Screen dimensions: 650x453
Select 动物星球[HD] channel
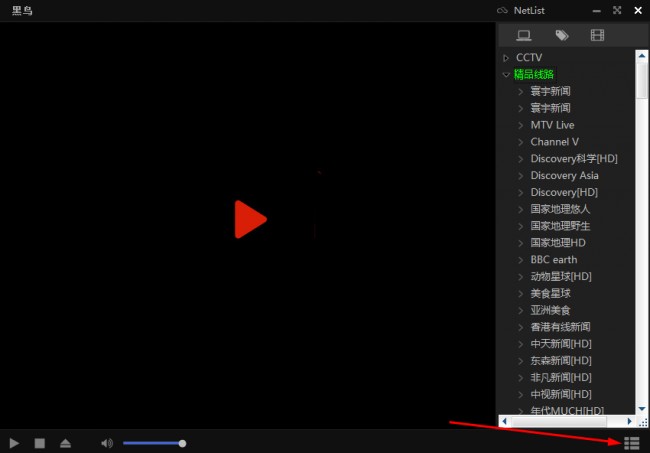[561, 276]
